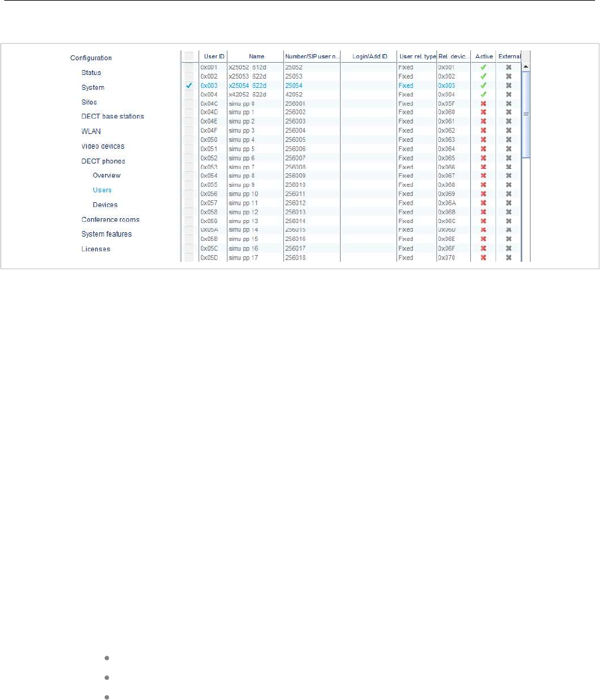Open Video devices section
This screenshot has height=700, width=600.
point(103,146)
